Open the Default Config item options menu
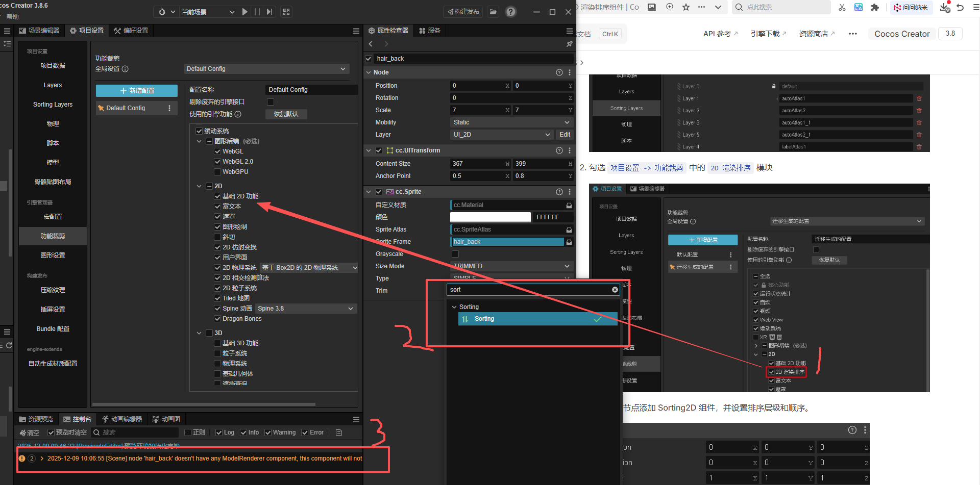Viewport: 980px width, 485px height. (x=169, y=108)
